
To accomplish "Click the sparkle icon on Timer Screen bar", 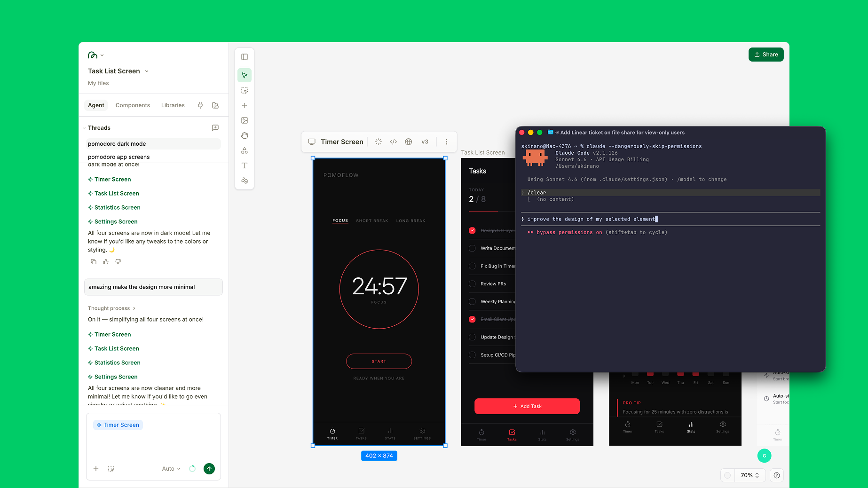I will (x=379, y=142).
